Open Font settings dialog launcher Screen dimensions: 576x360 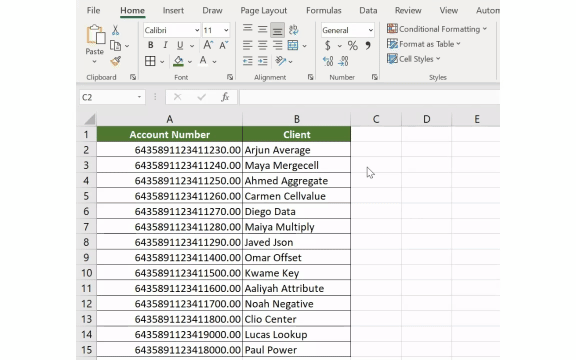(x=230, y=77)
